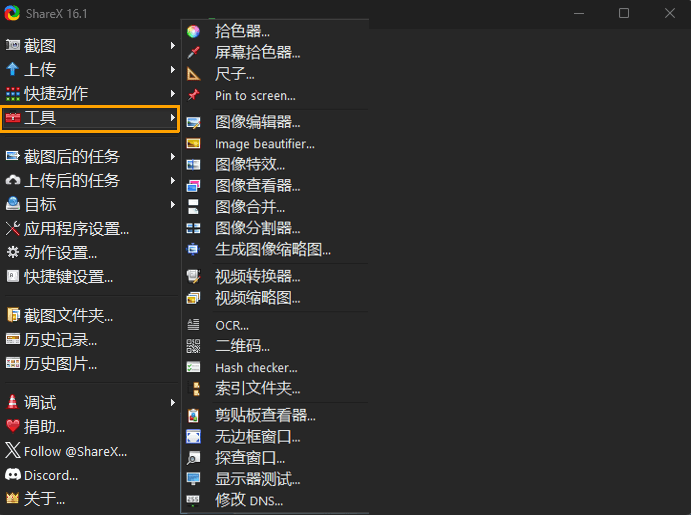Viewport: 691px width, 515px height.
Task: Click the ruler triangle icon for 尺子
Action: pyautogui.click(x=193, y=74)
